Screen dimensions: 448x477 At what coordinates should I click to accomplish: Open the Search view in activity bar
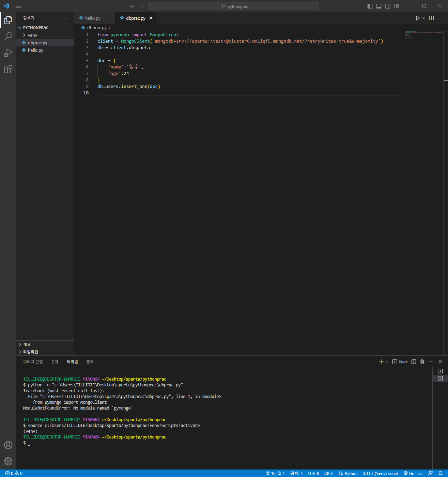tap(8, 36)
